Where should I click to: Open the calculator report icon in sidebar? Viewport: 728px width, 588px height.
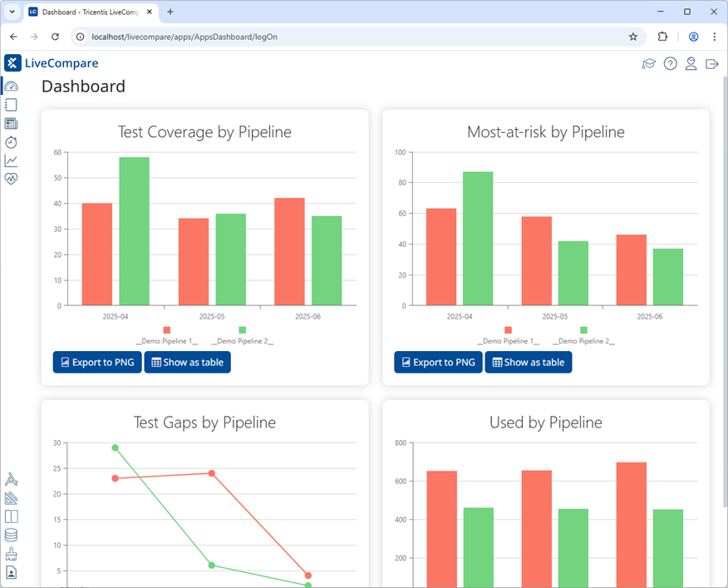[11, 123]
